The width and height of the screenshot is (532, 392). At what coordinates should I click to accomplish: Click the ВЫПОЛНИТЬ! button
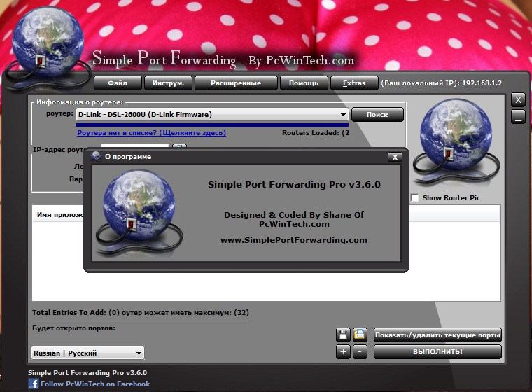point(437,351)
